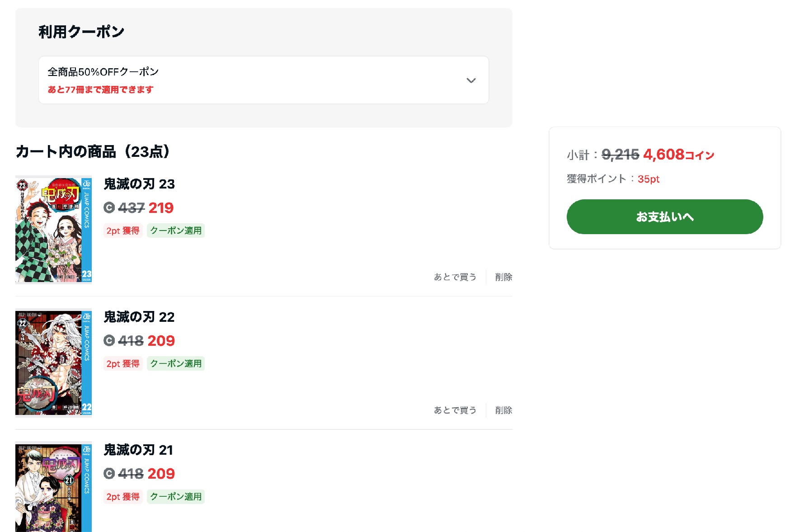Expand the 全商品50%OFFクーポン coupon dropdown
The height and width of the screenshot is (532, 785).
[263, 80]
